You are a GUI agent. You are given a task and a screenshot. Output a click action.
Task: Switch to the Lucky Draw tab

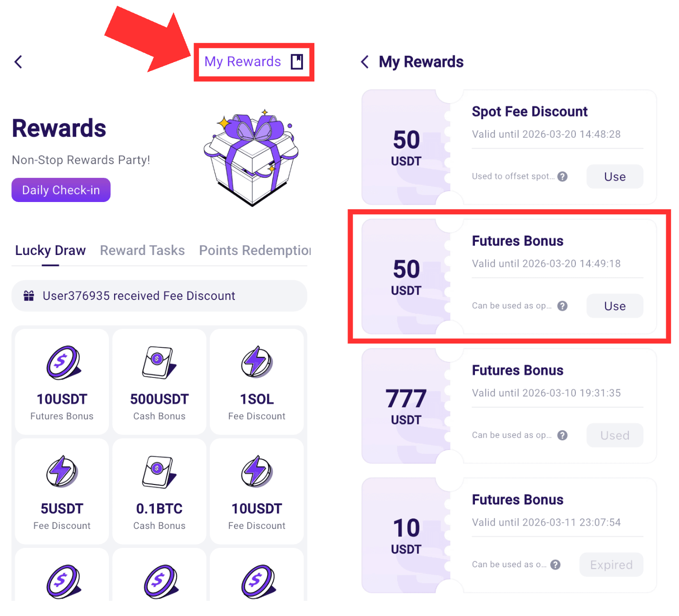(50, 250)
